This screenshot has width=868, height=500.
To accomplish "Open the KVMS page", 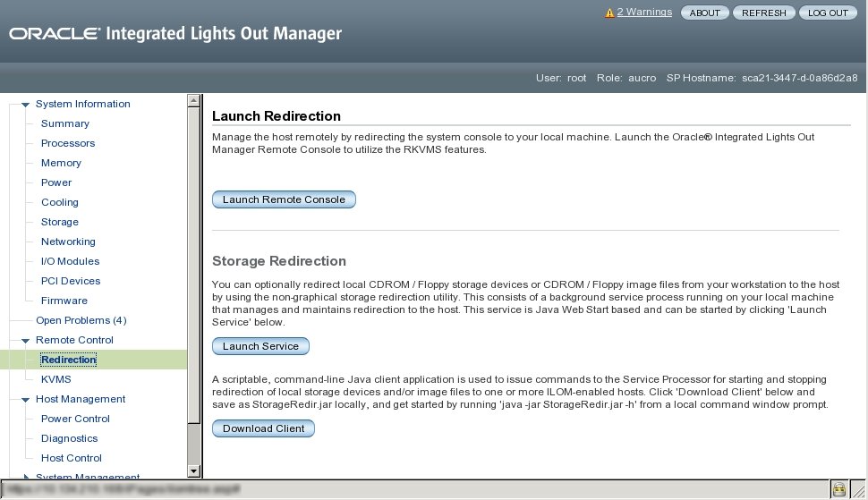I will pyautogui.click(x=55, y=379).
